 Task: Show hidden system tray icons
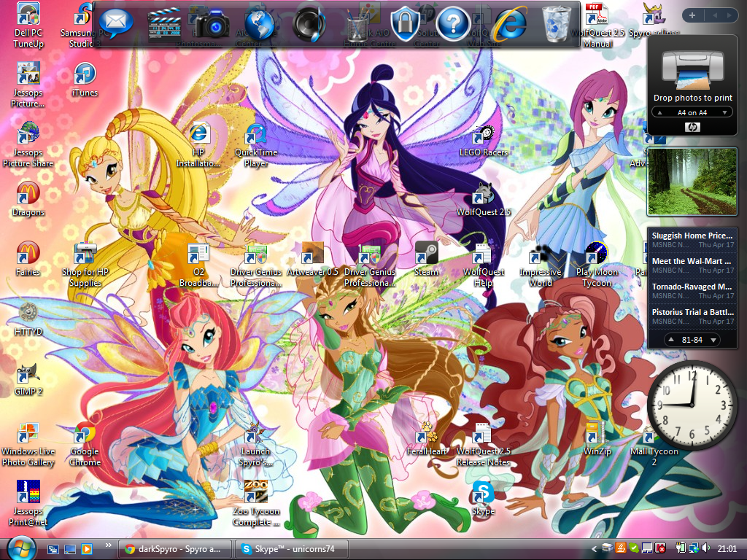(594, 549)
